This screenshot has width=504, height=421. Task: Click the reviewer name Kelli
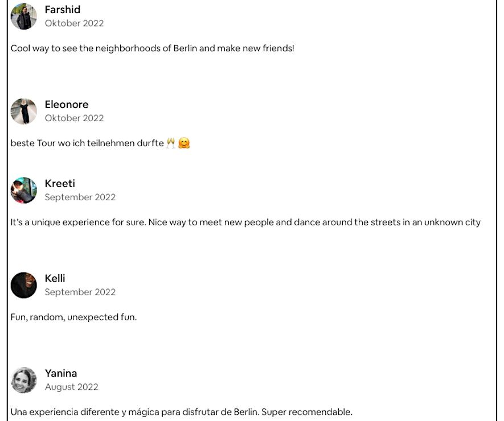pos(55,279)
